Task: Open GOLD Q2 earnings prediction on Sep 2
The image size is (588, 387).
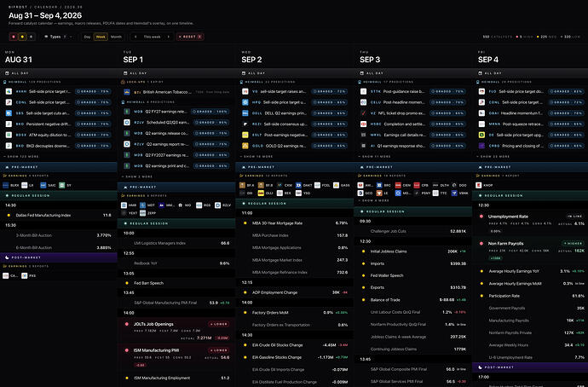Action: tap(295, 146)
